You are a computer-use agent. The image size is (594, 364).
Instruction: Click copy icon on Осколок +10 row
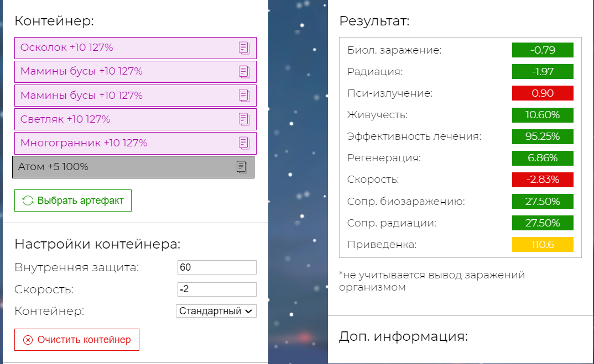click(244, 48)
